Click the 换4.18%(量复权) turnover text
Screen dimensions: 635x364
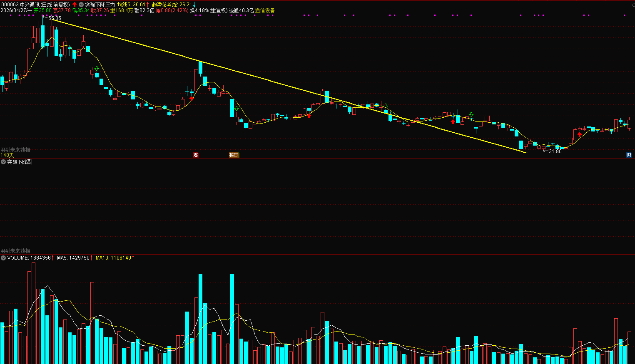(x=209, y=10)
